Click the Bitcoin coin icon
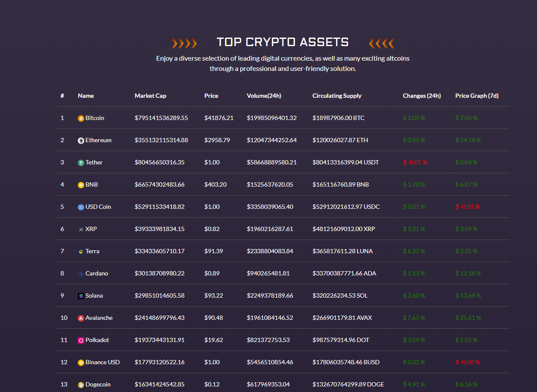Screen dimensions: 537x392 click(81, 118)
